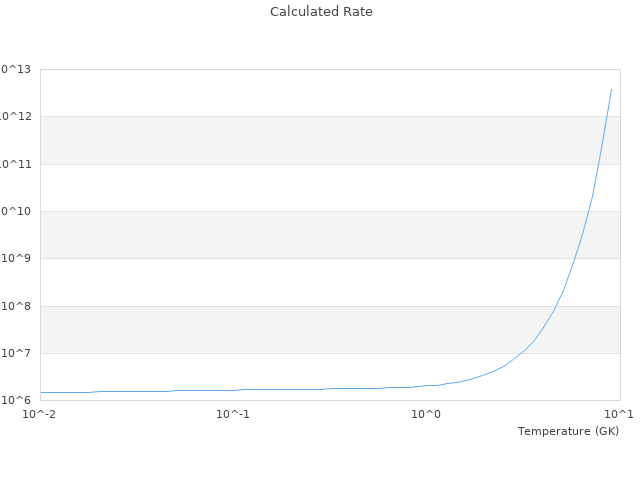The width and height of the screenshot is (640, 480).
Task: Click the 10^6 y-axis tick label
Action: click(17, 400)
